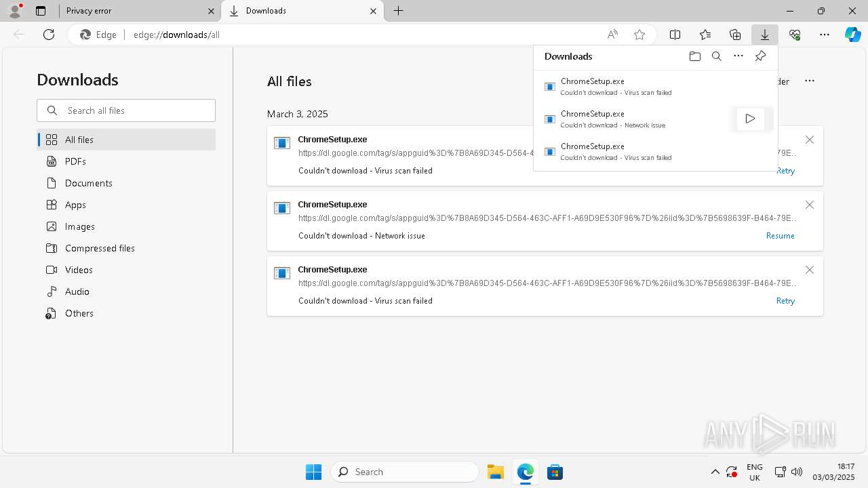
Task: Open the Copilot sidebar icon
Action: coord(853,35)
